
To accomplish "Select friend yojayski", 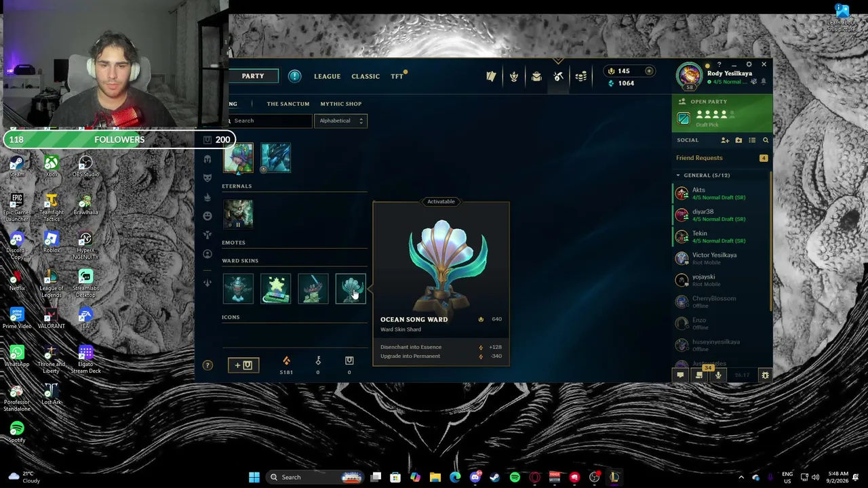I will point(722,280).
